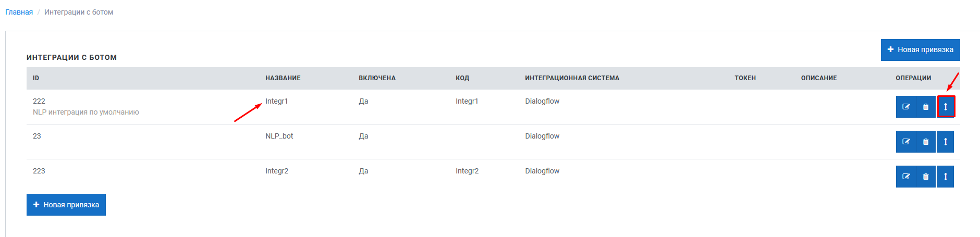Click top-right Новая привязка button

[x=921, y=50]
